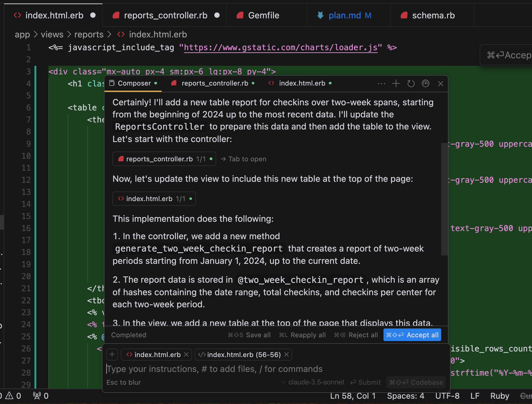This screenshot has height=404, width=532.
Task: Open Ruby language mode selector
Action: pyautogui.click(x=499, y=396)
